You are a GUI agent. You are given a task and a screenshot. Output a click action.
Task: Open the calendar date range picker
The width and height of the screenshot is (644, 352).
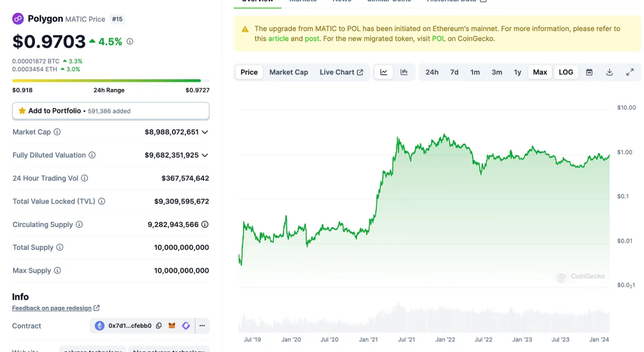click(x=589, y=72)
